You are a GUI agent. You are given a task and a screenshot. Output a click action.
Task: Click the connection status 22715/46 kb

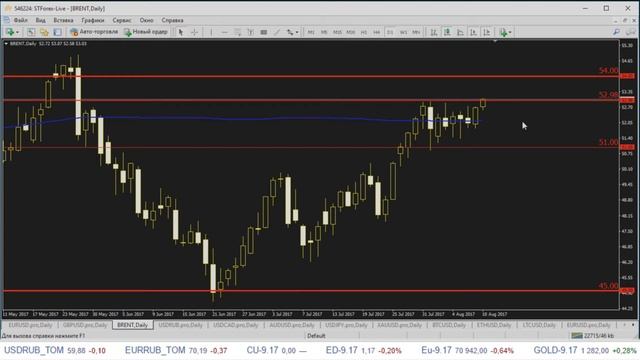[593, 336]
